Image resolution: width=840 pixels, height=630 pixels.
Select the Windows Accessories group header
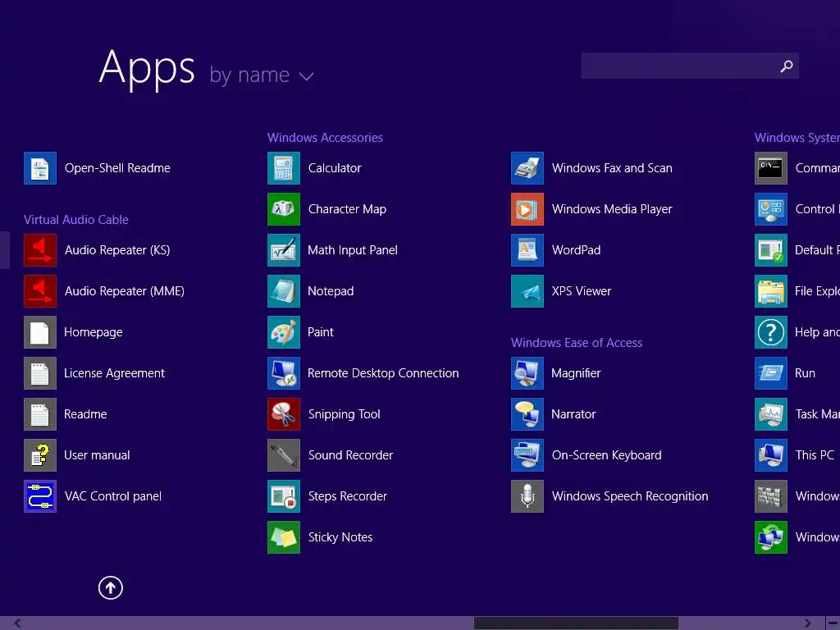click(x=325, y=138)
